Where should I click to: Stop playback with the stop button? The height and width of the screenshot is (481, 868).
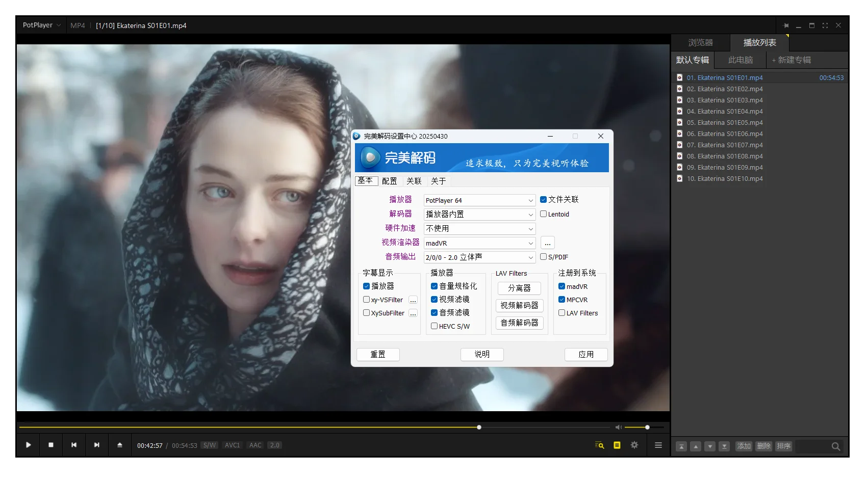point(51,445)
